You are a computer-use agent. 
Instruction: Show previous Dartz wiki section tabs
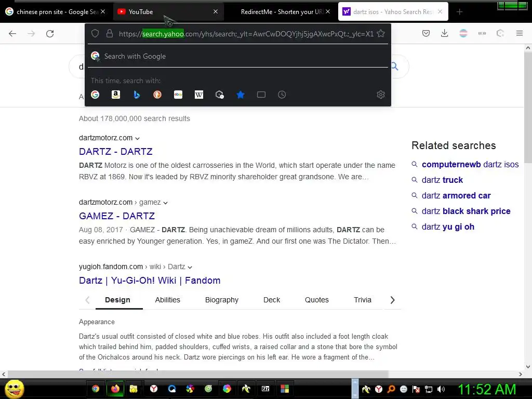[x=87, y=300]
